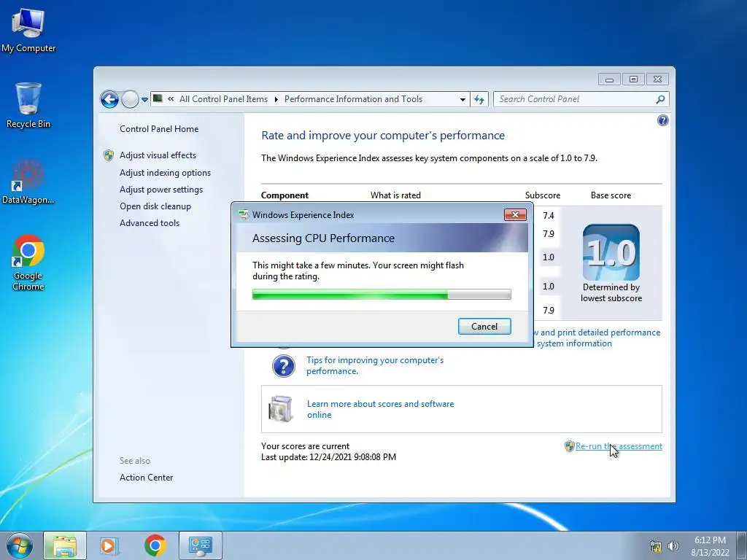This screenshot has height=560, width=747.
Task: Click the 1.0 base score badge
Action: (611, 252)
